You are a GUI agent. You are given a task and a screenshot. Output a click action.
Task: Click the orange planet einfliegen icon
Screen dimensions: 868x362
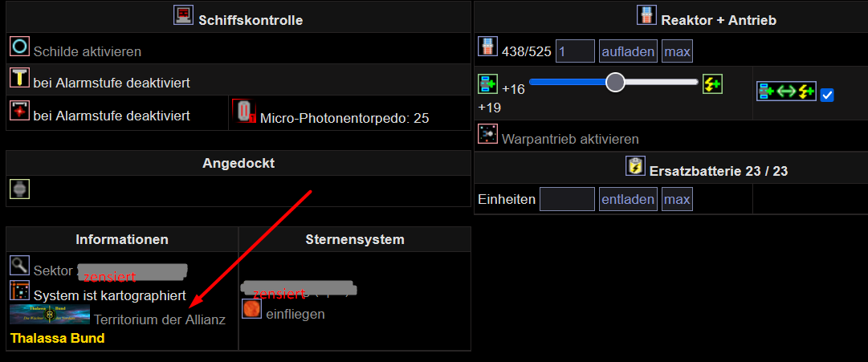(252, 309)
